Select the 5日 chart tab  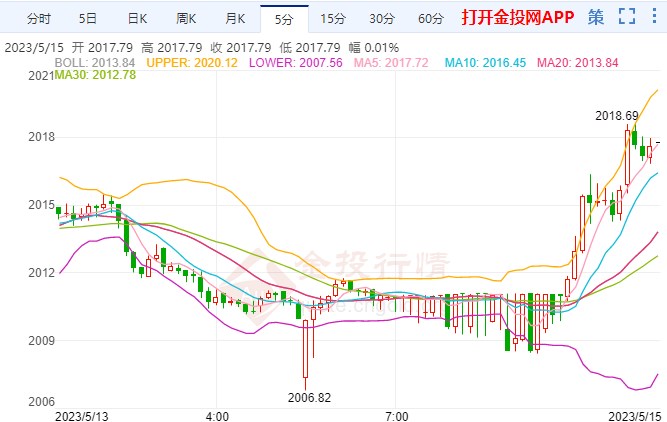88,19
